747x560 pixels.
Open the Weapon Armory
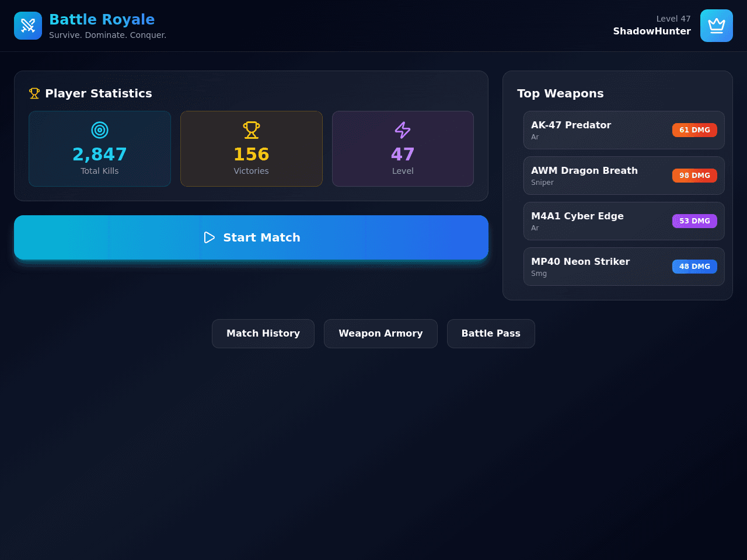pos(381,334)
